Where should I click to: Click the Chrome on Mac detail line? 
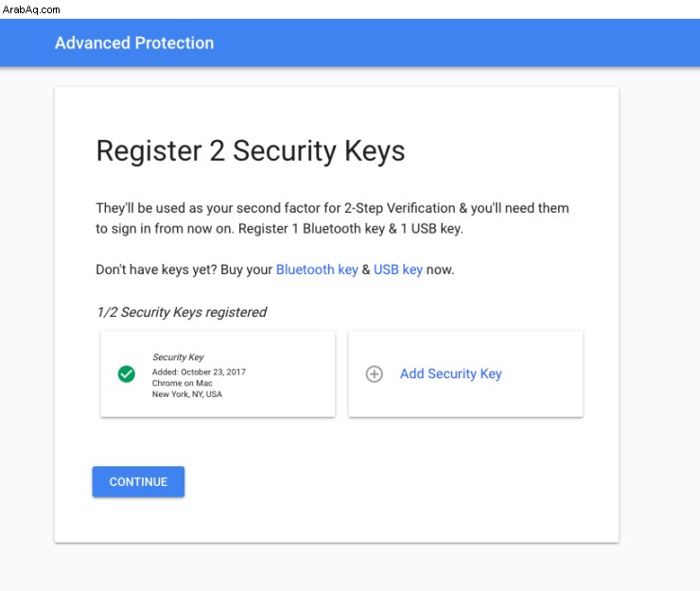tap(183, 383)
